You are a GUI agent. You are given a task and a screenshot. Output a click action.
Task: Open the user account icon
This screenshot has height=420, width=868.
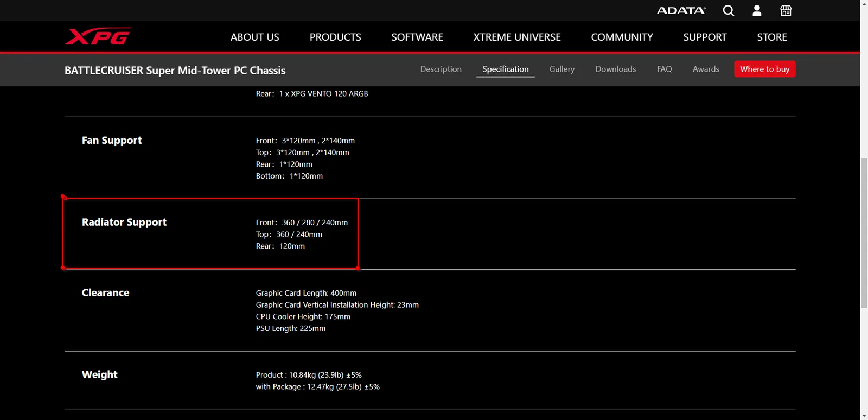[757, 10]
